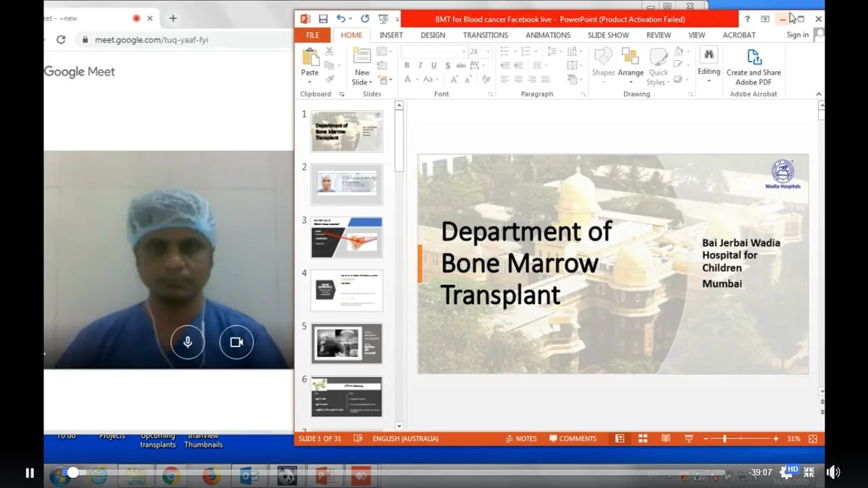Select the Format Painter brush icon
The width and height of the screenshot is (868, 488).
[x=330, y=79]
